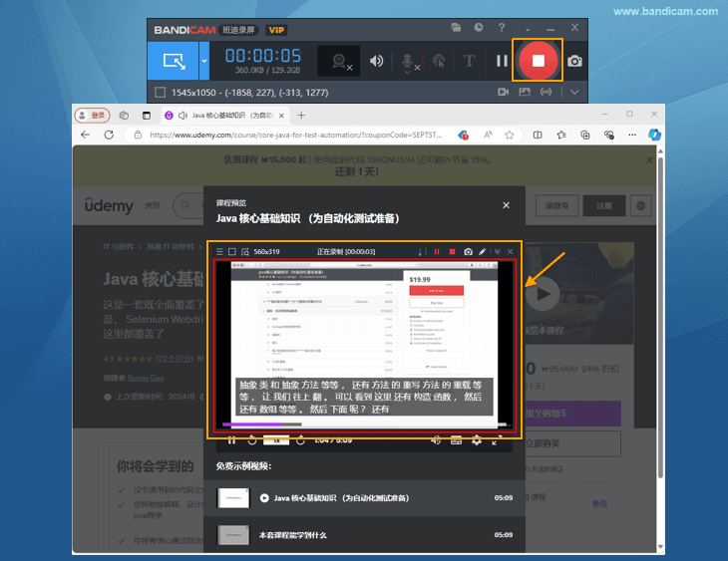
Task: Open the Bandicam live broadcast signal icon
Action: (546, 92)
